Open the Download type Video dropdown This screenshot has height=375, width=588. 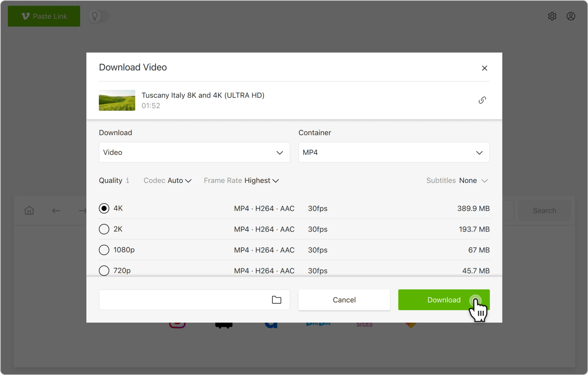point(194,153)
